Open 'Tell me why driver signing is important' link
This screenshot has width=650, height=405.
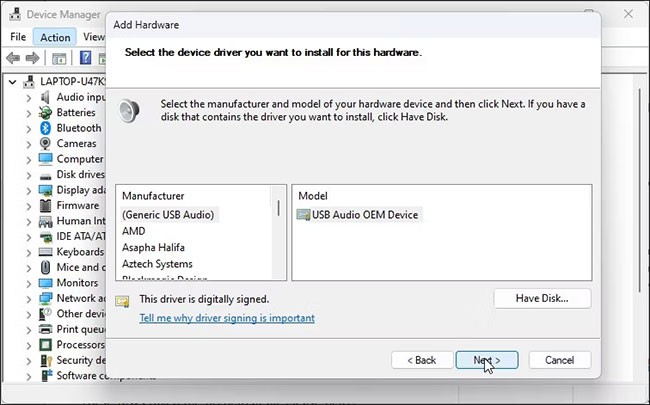pos(227,318)
